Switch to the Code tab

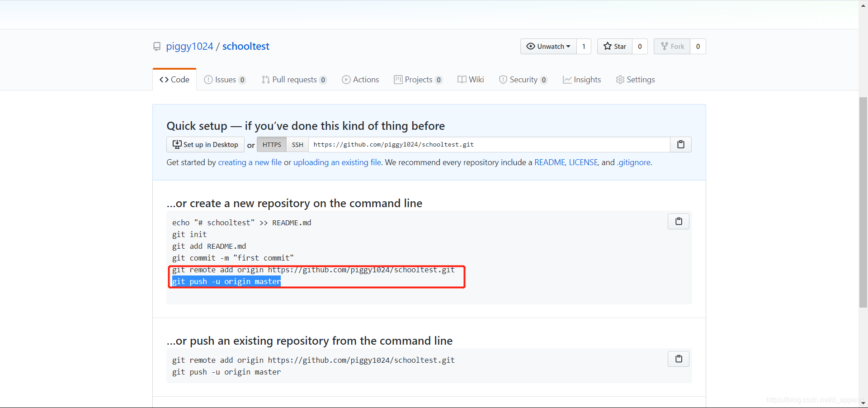click(x=175, y=80)
